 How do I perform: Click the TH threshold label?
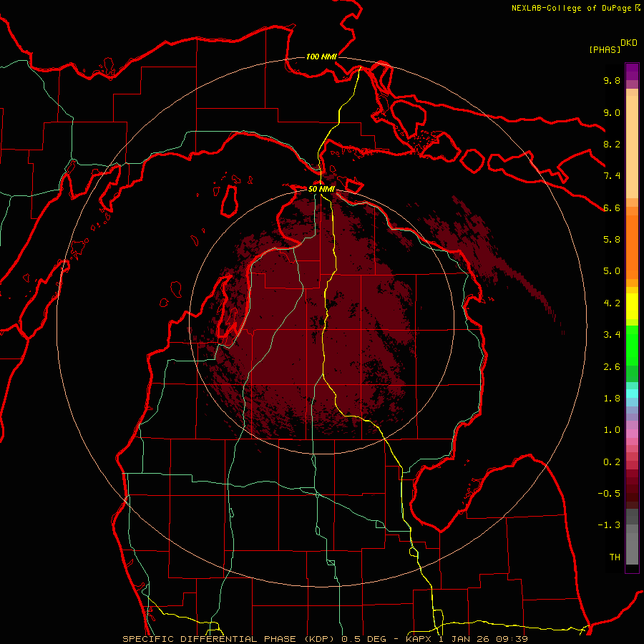(x=615, y=557)
